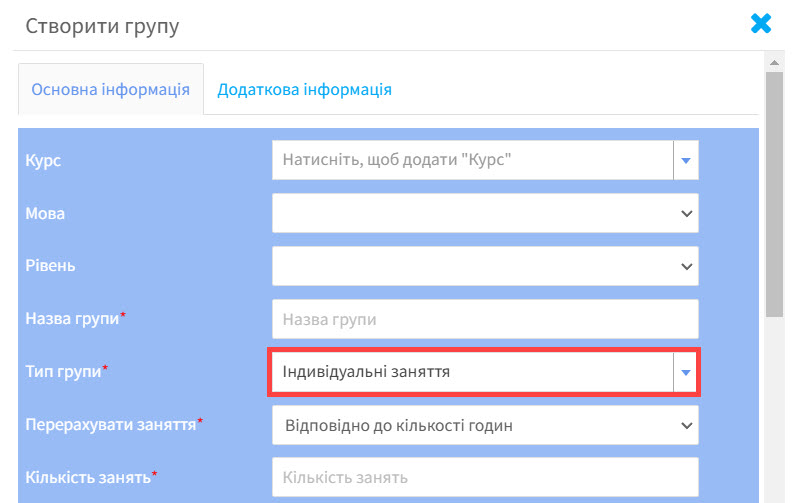Open the Додаткова інформація tab
The height and width of the screenshot is (503, 801).
pyautogui.click(x=304, y=89)
